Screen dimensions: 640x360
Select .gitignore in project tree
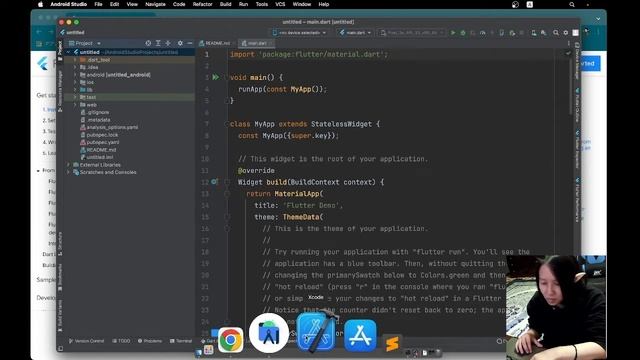point(95,112)
